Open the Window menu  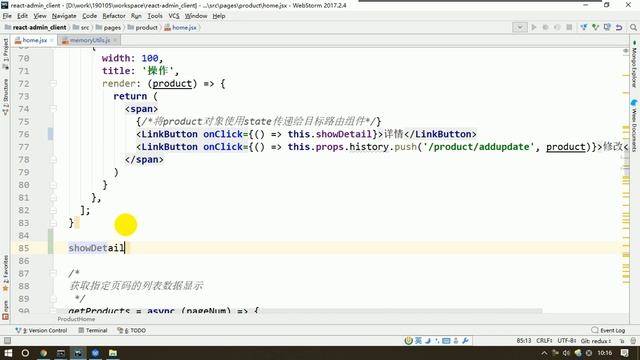(x=196, y=16)
